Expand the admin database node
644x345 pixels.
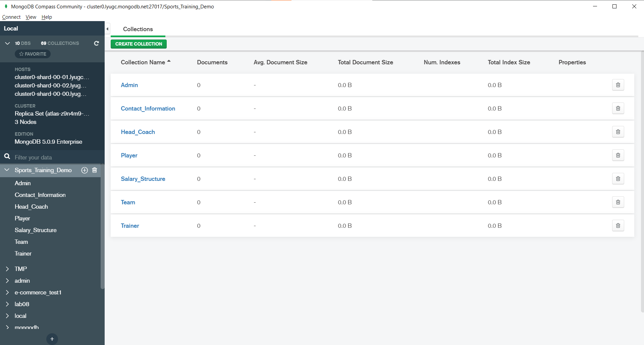click(7, 281)
